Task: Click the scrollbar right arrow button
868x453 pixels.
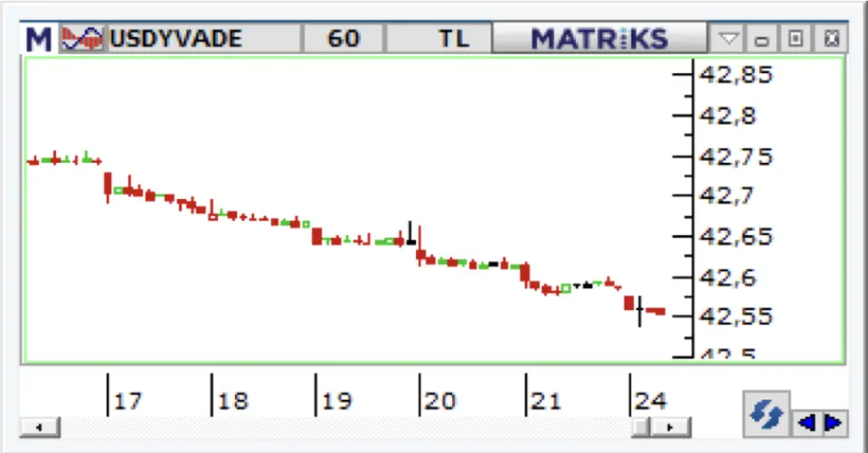Action: (x=670, y=427)
